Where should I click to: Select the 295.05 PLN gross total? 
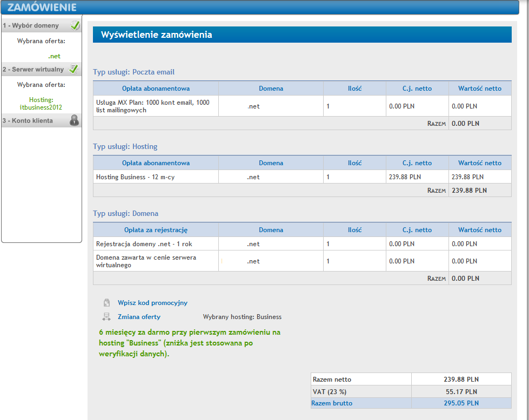tap(461, 403)
